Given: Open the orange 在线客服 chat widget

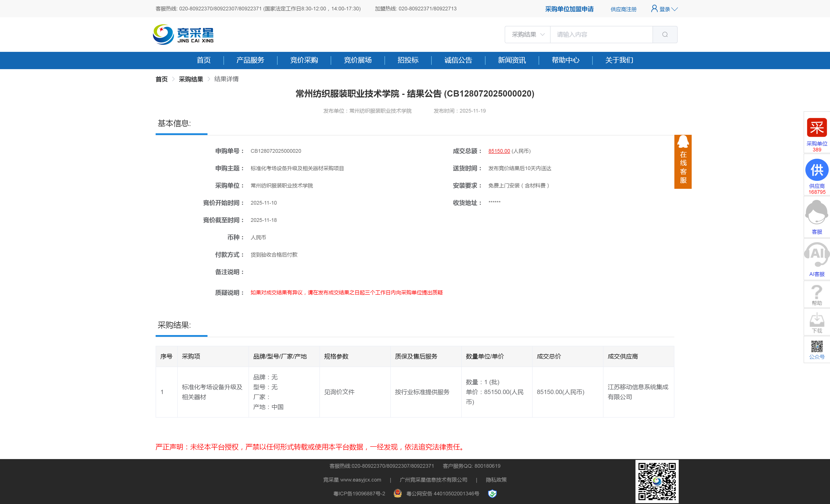Looking at the screenshot, I should pos(683,162).
